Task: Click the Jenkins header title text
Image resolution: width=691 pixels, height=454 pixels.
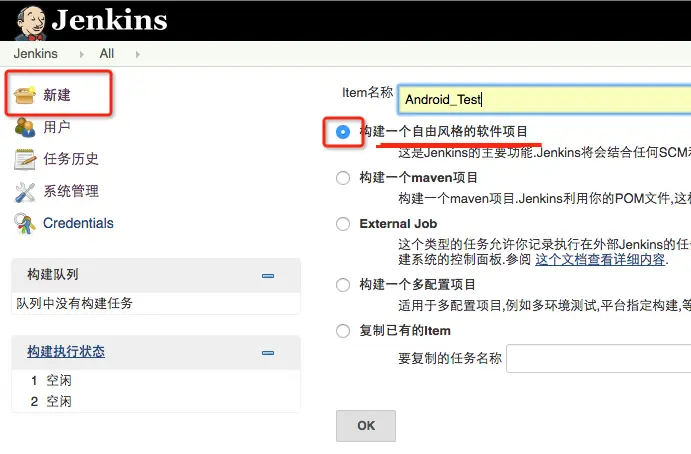Action: (109, 20)
